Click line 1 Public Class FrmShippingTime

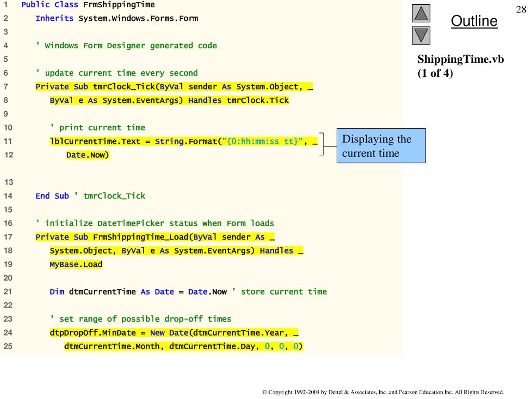(88, 5)
